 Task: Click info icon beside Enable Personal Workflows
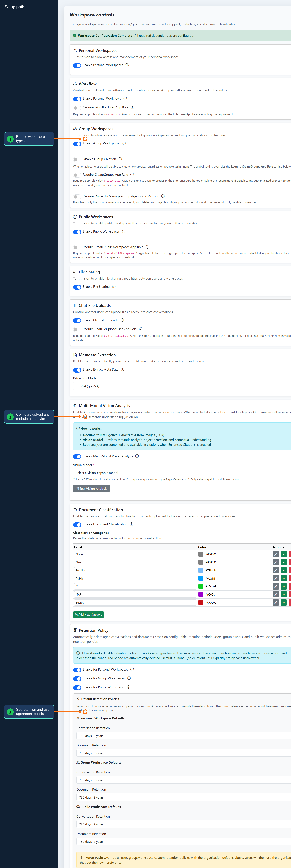pos(125,98)
